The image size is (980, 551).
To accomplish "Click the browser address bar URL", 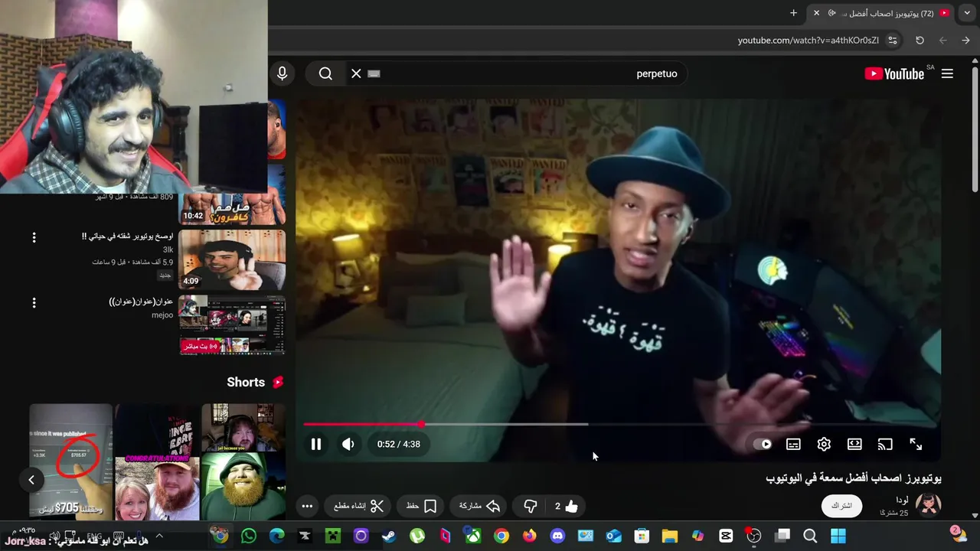I will [x=808, y=40].
